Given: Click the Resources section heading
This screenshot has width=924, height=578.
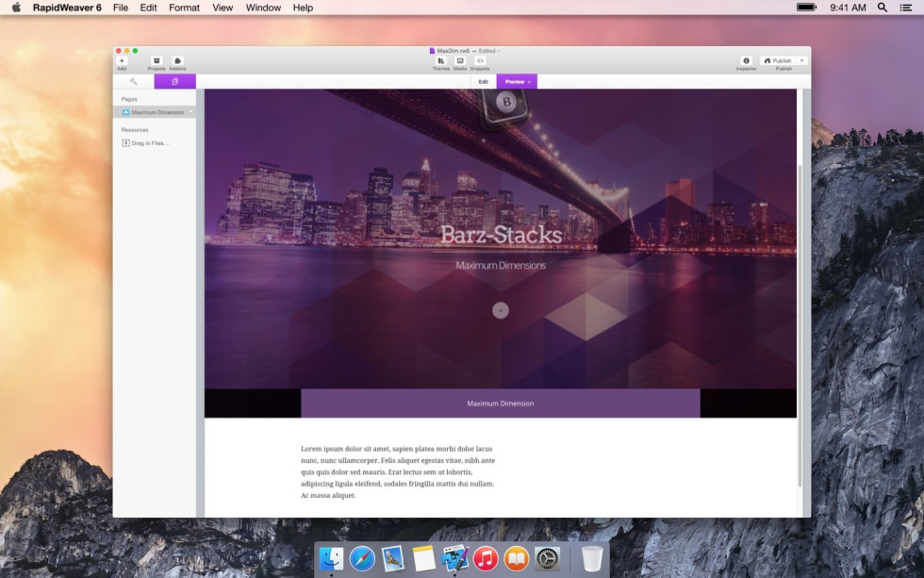Looking at the screenshot, I should pos(134,129).
